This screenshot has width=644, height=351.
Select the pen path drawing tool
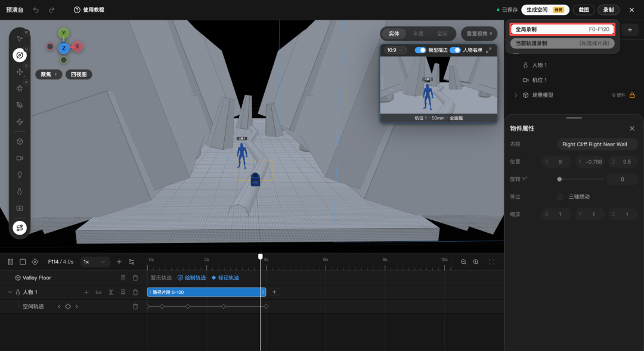(19, 105)
